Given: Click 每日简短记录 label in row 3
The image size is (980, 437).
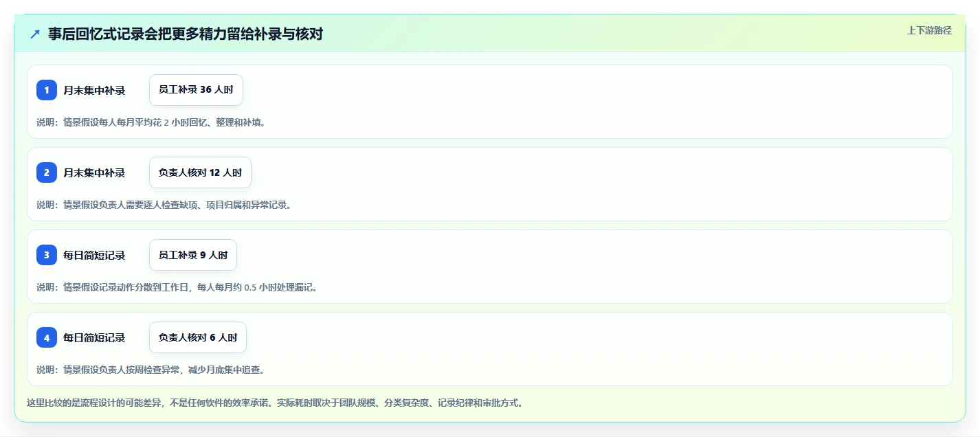Looking at the screenshot, I should pyautogui.click(x=94, y=255).
